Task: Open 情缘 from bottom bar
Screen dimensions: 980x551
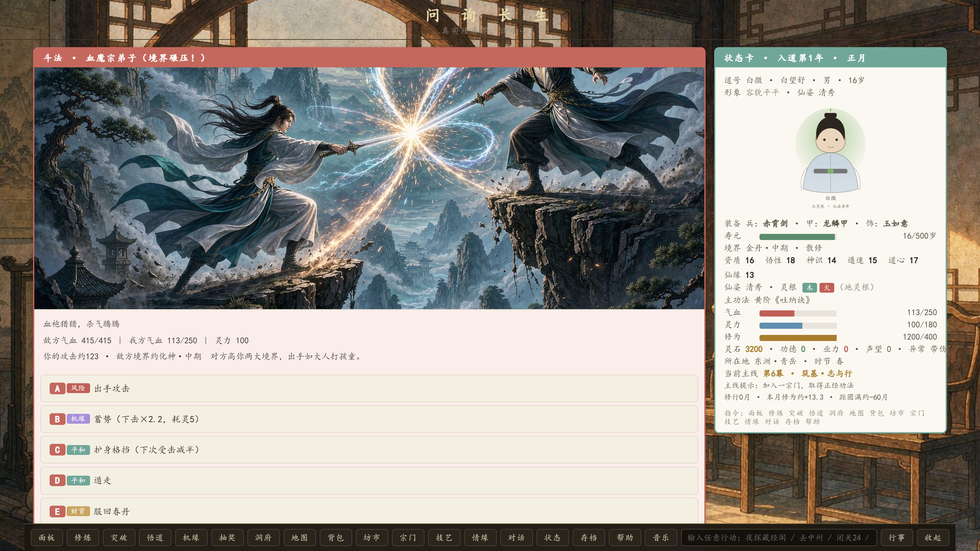Action: click(481, 537)
